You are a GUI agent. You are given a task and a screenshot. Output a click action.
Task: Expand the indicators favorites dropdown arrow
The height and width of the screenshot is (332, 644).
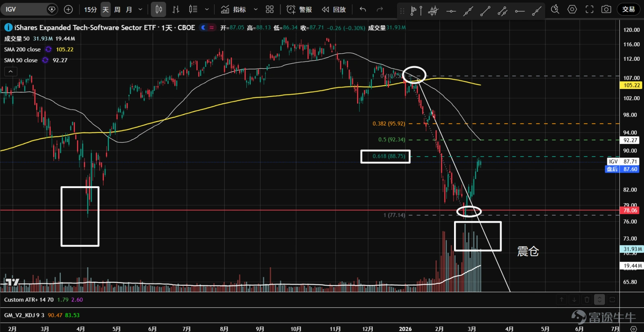(256, 9)
